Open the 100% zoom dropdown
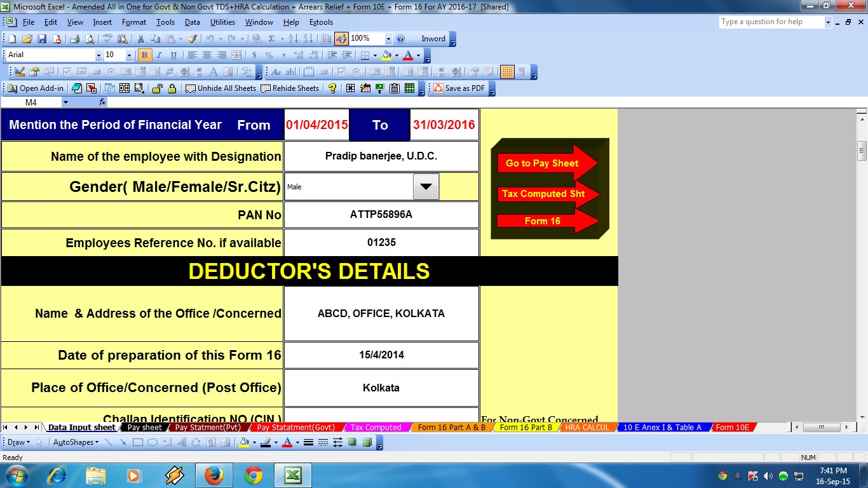 pyautogui.click(x=388, y=39)
